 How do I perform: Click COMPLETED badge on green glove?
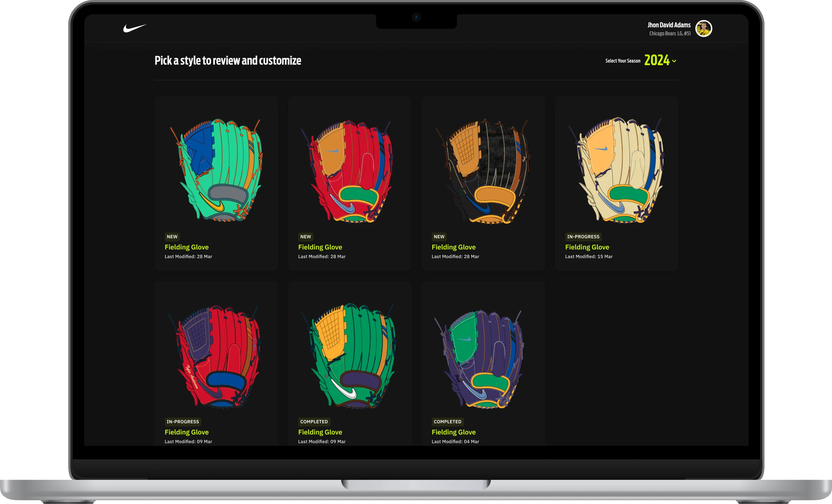click(314, 422)
